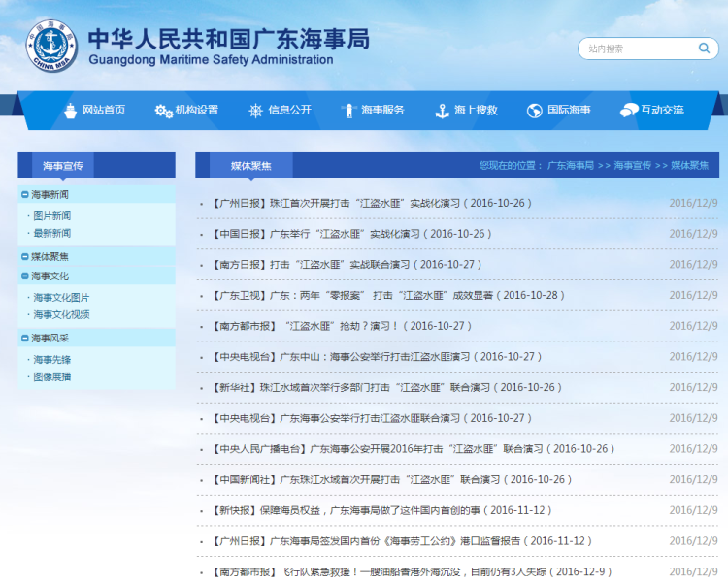Image resolution: width=728 pixels, height=584 pixels.
Task: Collapse the 海事风采 sidebar section
Action: pyautogui.click(x=25, y=339)
